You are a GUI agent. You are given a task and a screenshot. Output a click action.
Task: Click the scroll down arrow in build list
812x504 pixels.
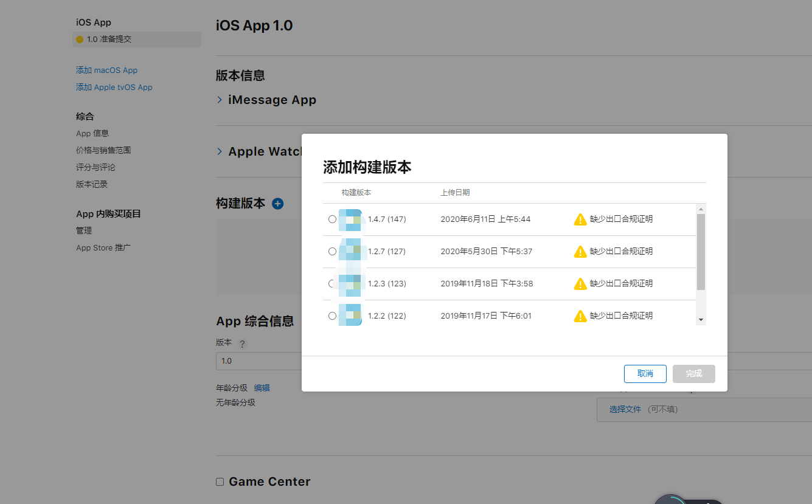tap(701, 319)
